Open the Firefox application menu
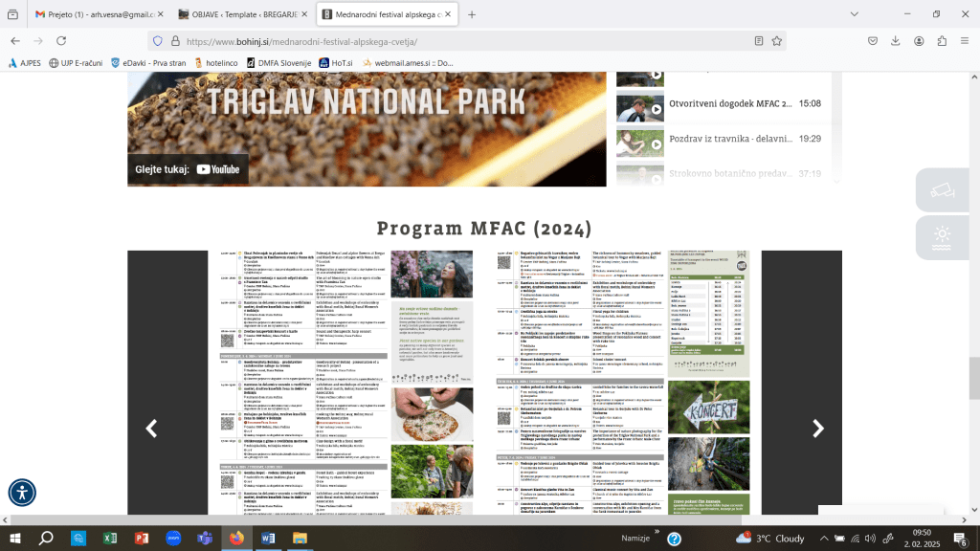The height and width of the screenshot is (551, 980). [x=965, y=41]
